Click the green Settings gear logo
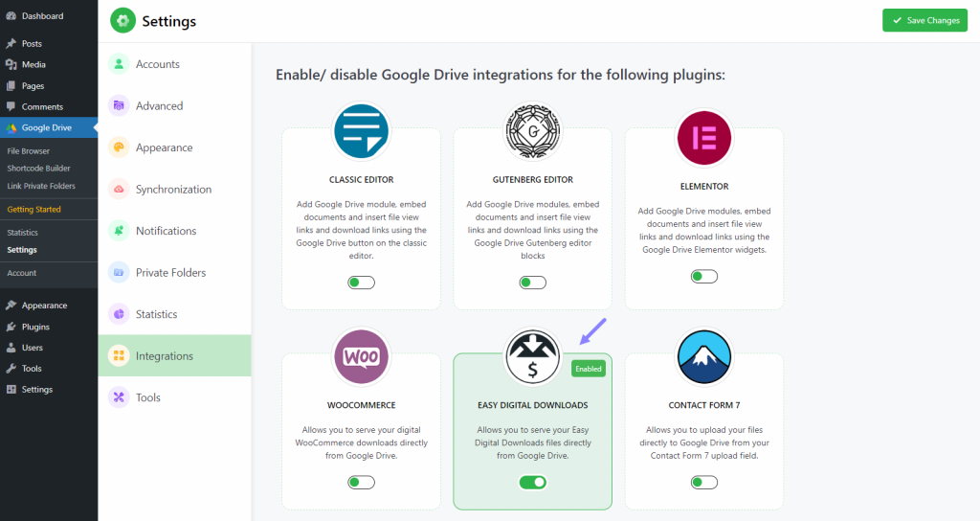This screenshot has height=521, width=980. pos(123,21)
